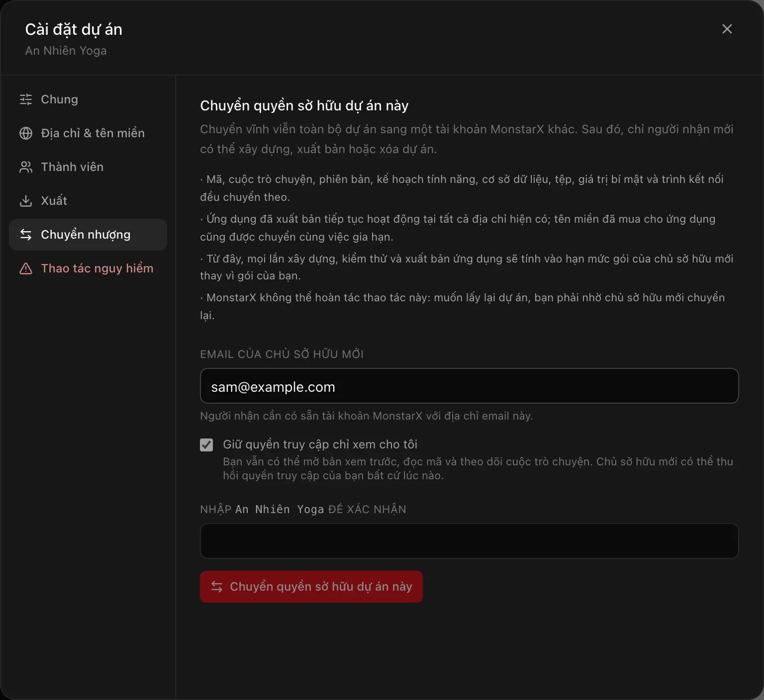Click the label EMAIL CỦA CHỦ SỞ HỮU MỚI
The width and height of the screenshot is (764, 700).
(x=282, y=354)
